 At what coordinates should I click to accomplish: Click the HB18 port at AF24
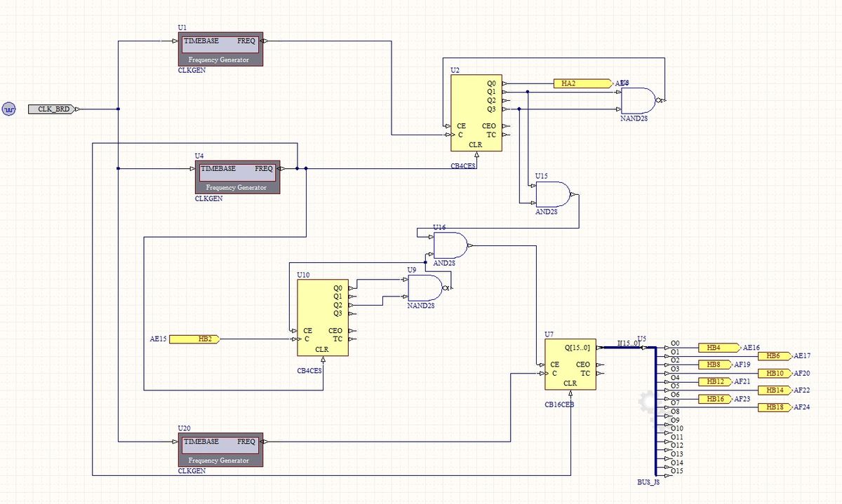pyautogui.click(x=775, y=407)
